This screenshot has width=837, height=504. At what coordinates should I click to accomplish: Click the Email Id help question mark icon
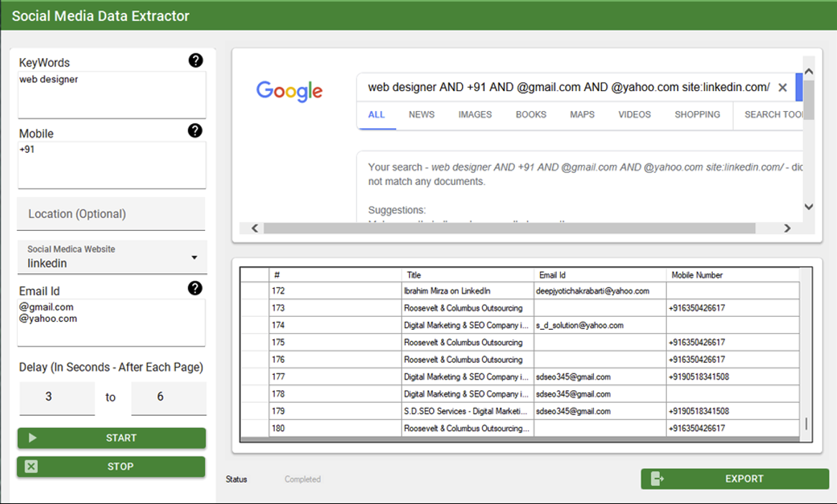195,288
